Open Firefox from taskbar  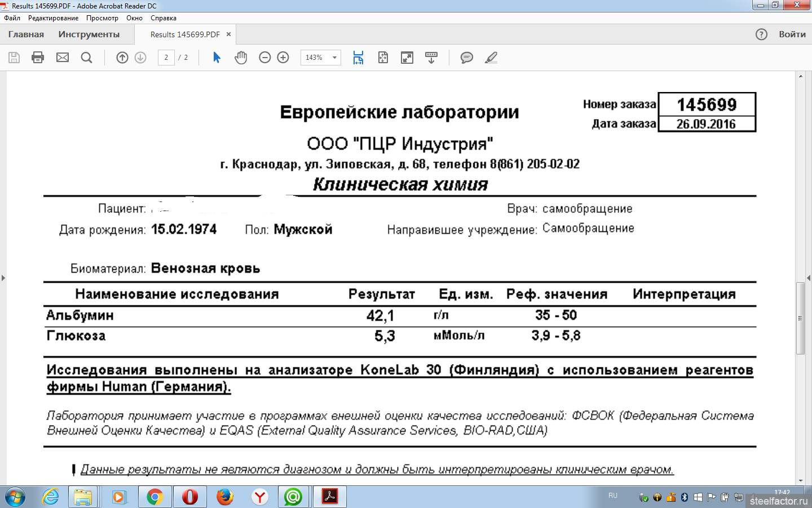pos(225,497)
